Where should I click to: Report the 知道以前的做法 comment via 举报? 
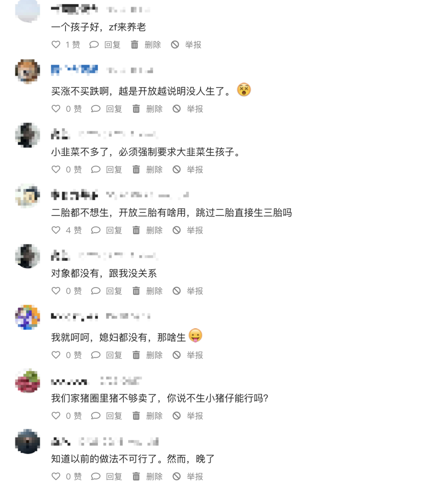point(187,476)
